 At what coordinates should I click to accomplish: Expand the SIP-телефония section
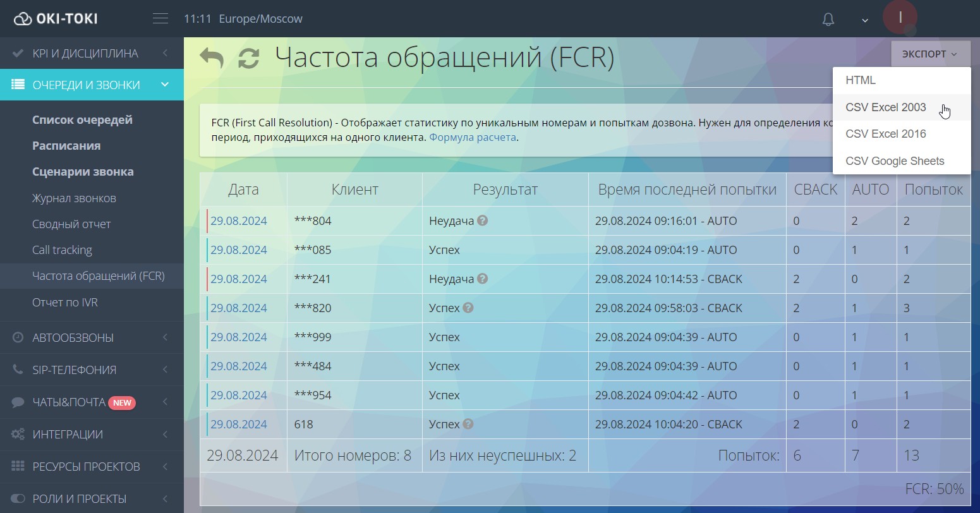tap(165, 370)
